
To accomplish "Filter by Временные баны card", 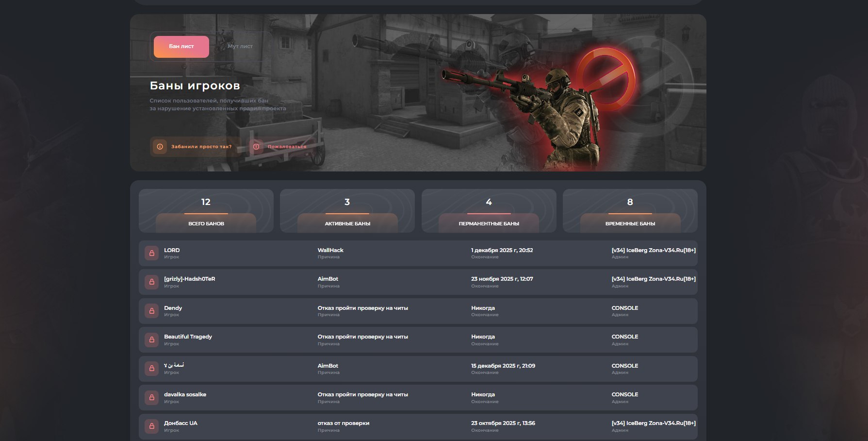I will 630,211.
